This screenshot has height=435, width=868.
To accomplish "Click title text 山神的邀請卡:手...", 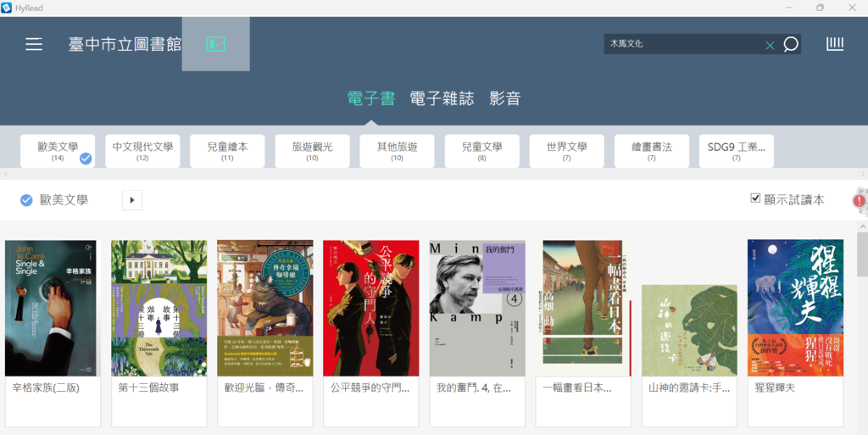I will point(689,388).
